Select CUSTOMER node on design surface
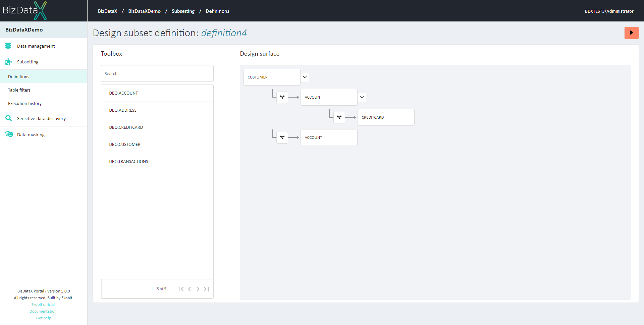The width and height of the screenshot is (644, 325). click(272, 77)
